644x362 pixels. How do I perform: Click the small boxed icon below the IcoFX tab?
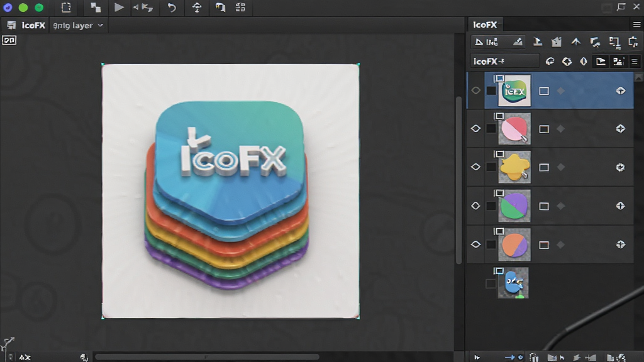click(9, 40)
